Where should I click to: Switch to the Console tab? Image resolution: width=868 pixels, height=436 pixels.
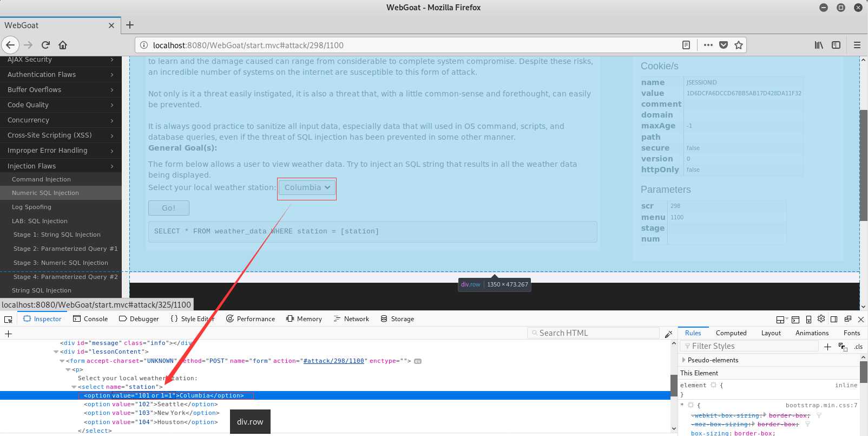click(x=90, y=319)
